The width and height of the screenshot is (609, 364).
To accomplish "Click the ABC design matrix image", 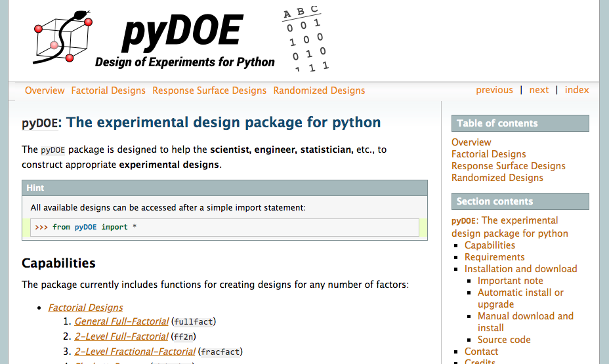I will (305, 39).
